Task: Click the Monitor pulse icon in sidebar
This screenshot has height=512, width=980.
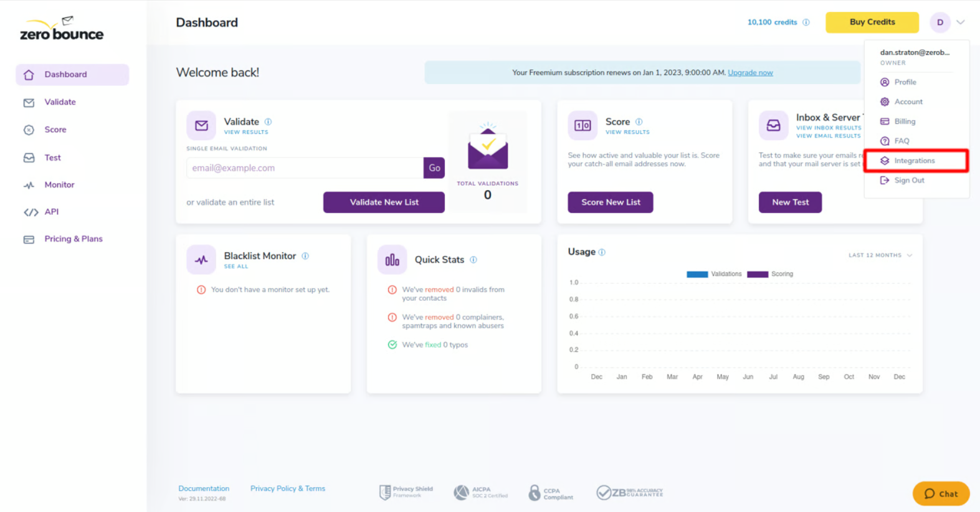Action: tap(29, 185)
